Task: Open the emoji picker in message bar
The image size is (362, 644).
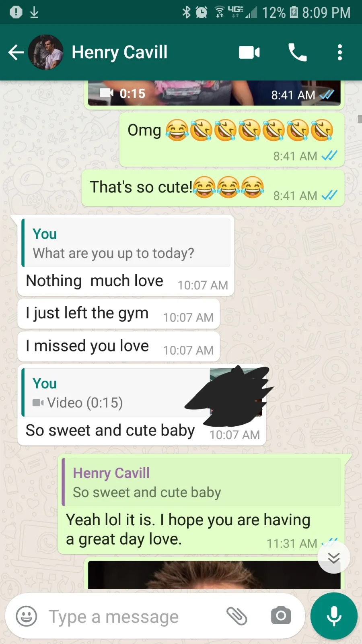Action: tap(27, 616)
